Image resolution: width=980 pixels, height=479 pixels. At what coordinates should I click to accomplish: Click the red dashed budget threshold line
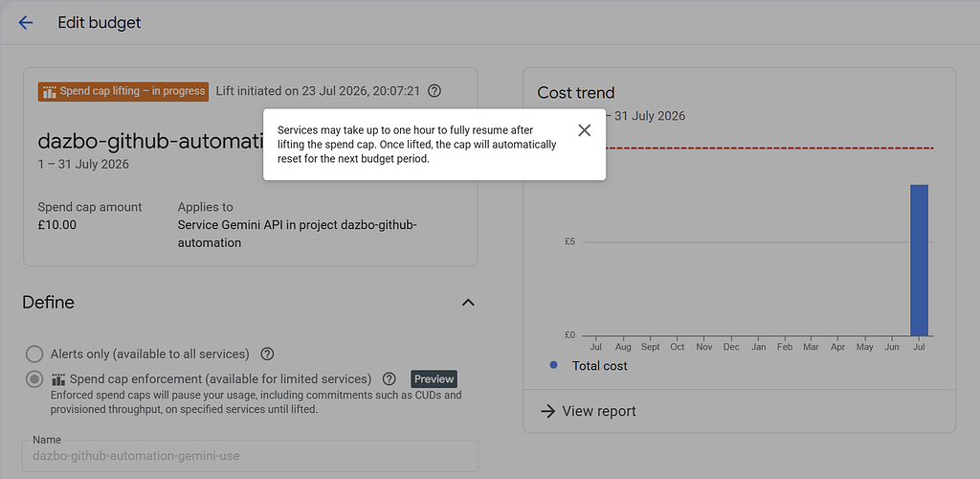pyautogui.click(x=769, y=148)
